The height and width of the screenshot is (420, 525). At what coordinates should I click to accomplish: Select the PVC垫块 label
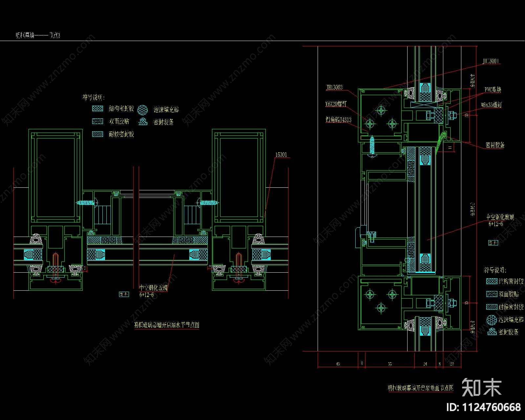(493, 90)
